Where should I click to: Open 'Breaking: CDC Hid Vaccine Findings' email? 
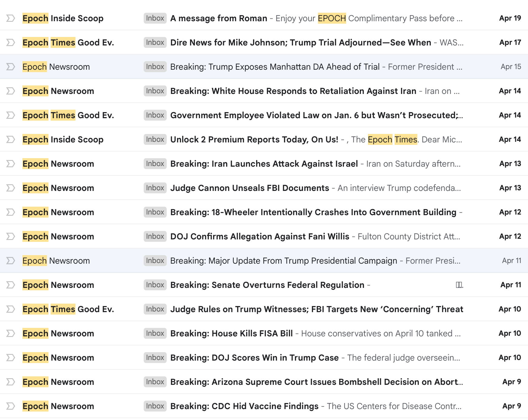244,406
